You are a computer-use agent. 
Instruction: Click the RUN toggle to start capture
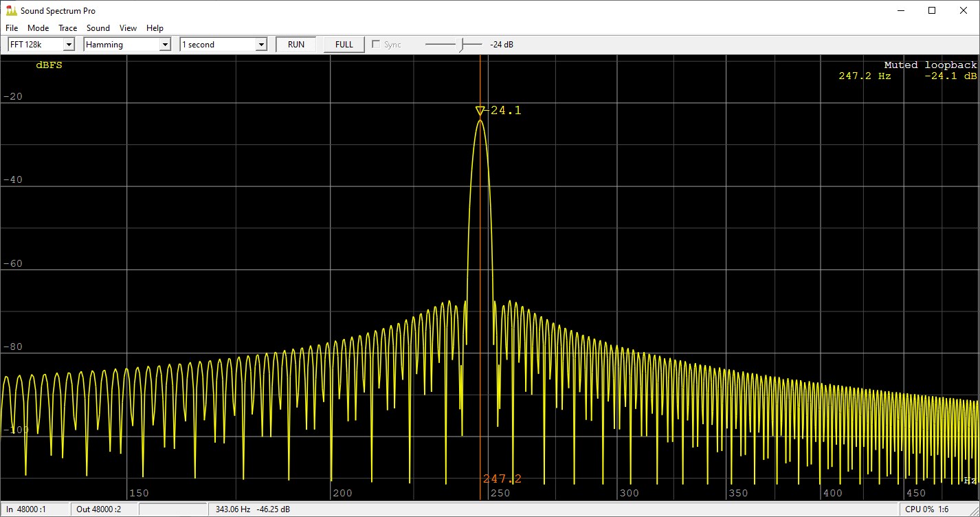tap(296, 43)
